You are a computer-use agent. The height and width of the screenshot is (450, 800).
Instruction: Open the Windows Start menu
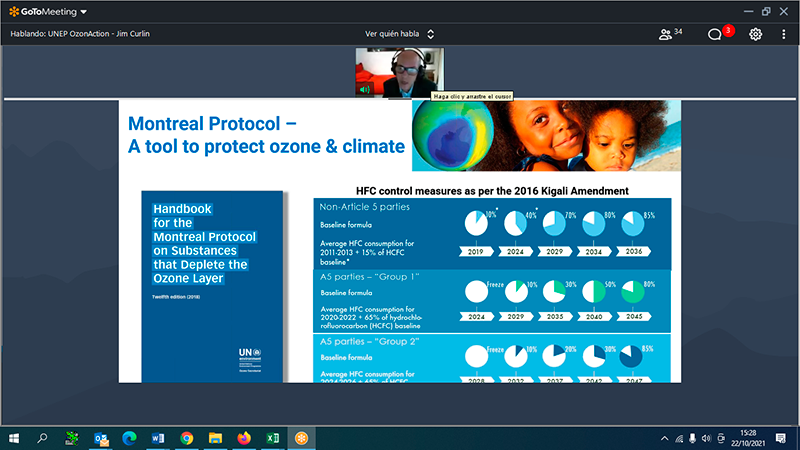click(14, 438)
